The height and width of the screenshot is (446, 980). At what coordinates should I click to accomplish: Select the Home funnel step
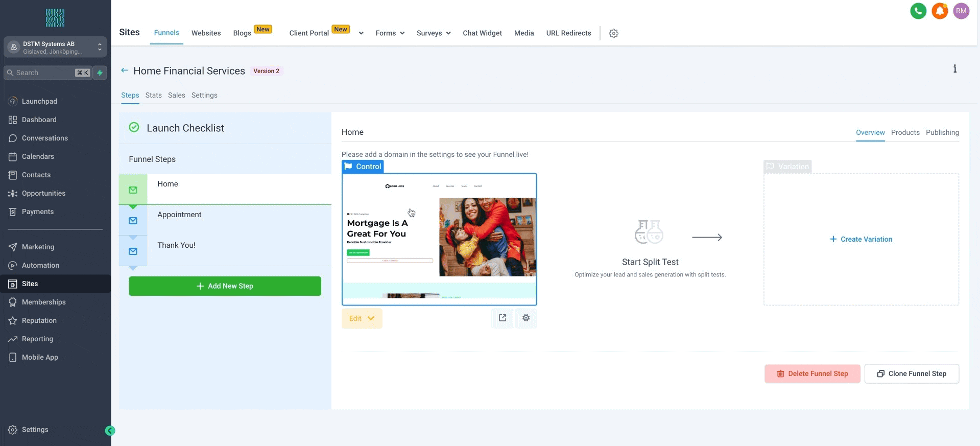pyautogui.click(x=225, y=190)
